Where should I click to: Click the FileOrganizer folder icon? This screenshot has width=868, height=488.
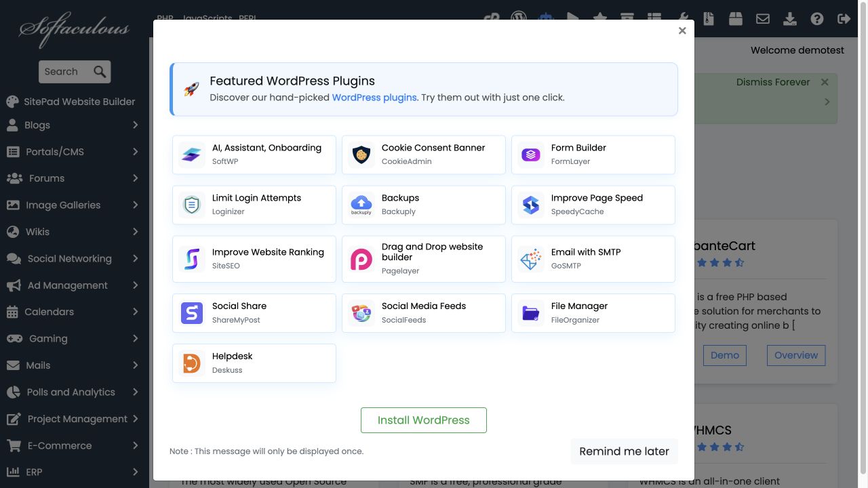531,313
